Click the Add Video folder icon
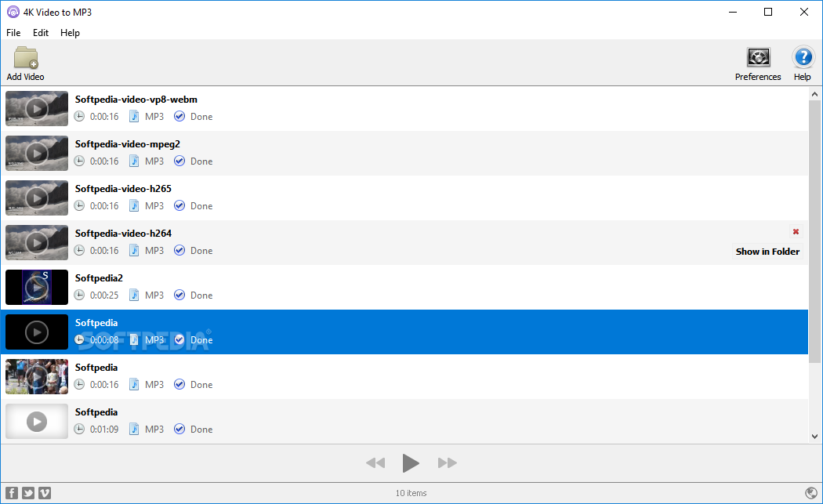This screenshot has width=823, height=504. (26, 58)
